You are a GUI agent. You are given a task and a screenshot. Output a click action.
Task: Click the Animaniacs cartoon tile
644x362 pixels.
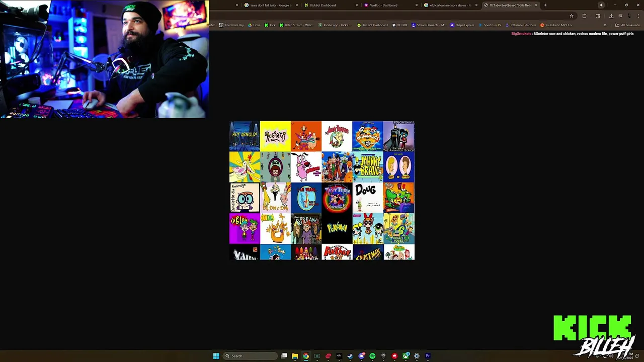tap(368, 136)
